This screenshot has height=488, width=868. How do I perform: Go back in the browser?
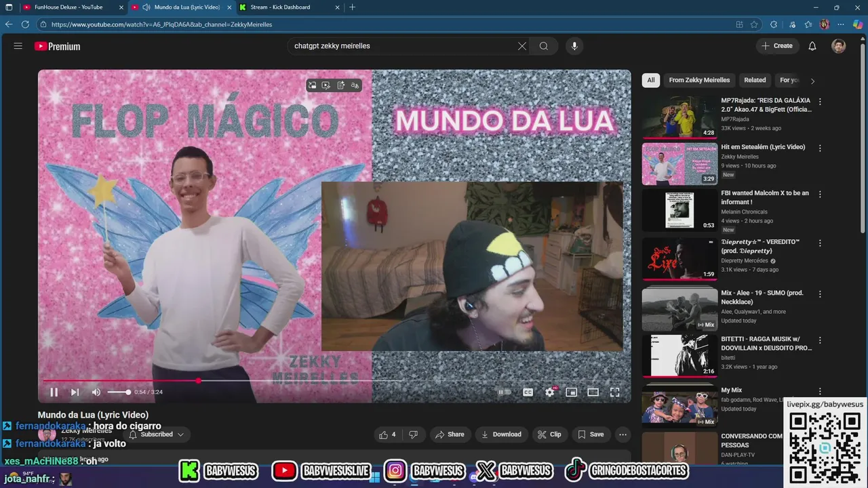pyautogui.click(x=9, y=24)
